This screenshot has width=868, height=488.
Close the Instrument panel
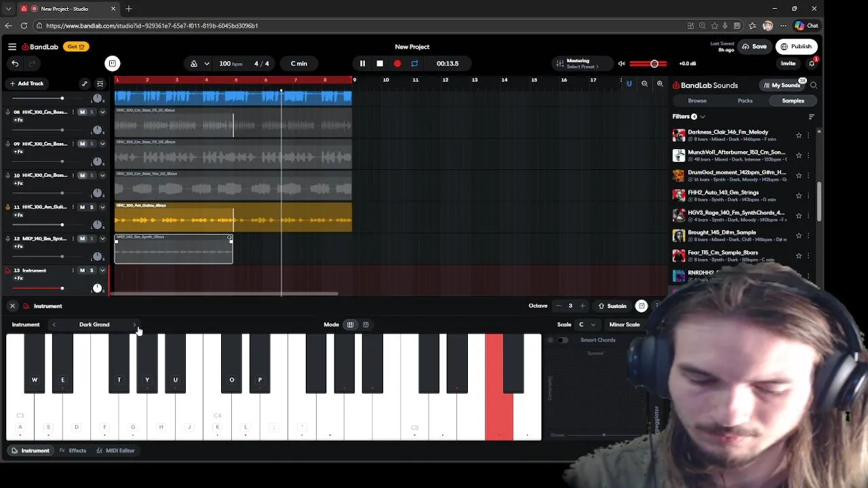[x=12, y=306]
